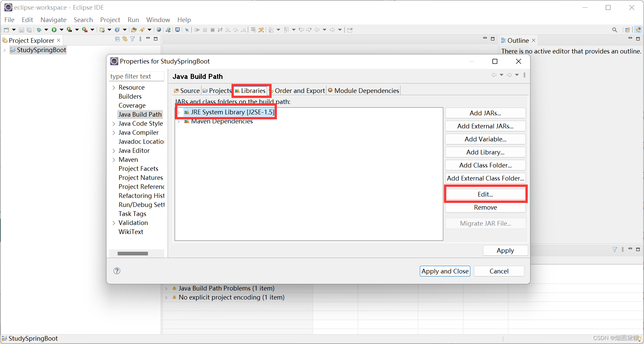Switch to the Projects tab
644x344 pixels.
pos(217,91)
